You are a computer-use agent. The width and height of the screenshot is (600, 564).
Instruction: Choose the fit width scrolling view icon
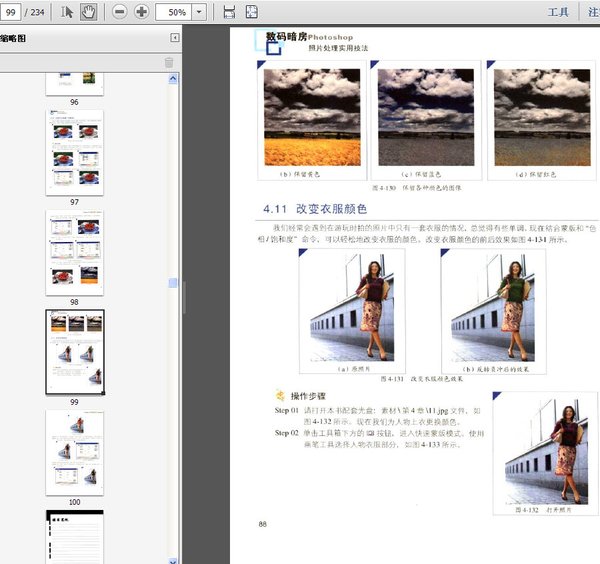229,12
